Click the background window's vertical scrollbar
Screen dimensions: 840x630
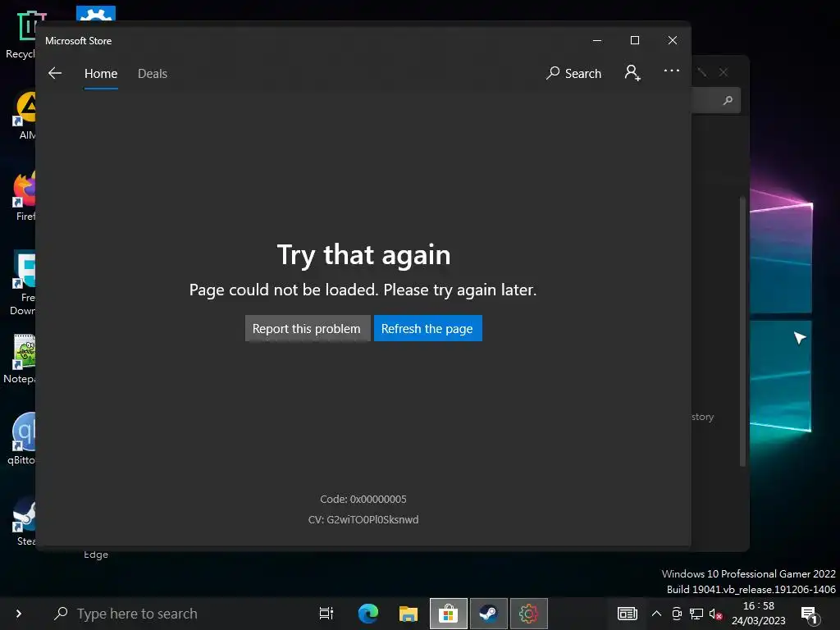(742, 332)
